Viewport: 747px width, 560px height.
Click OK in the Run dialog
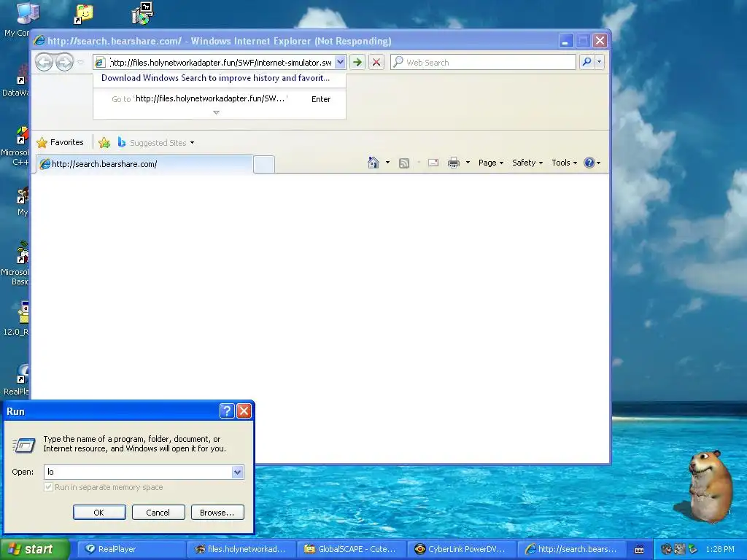[99, 513]
